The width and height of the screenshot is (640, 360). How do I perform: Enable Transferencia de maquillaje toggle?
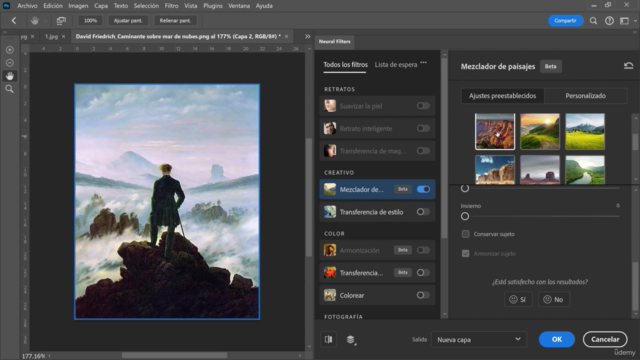pyautogui.click(x=423, y=151)
